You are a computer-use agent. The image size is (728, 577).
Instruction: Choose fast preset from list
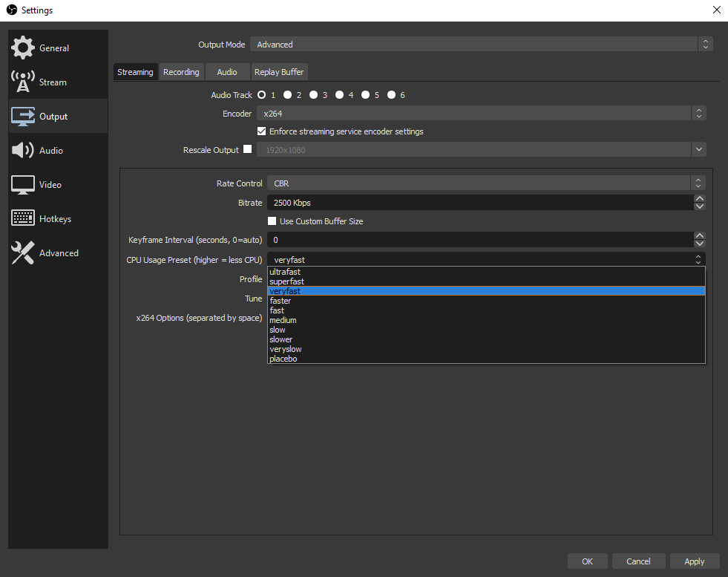[x=486, y=310]
